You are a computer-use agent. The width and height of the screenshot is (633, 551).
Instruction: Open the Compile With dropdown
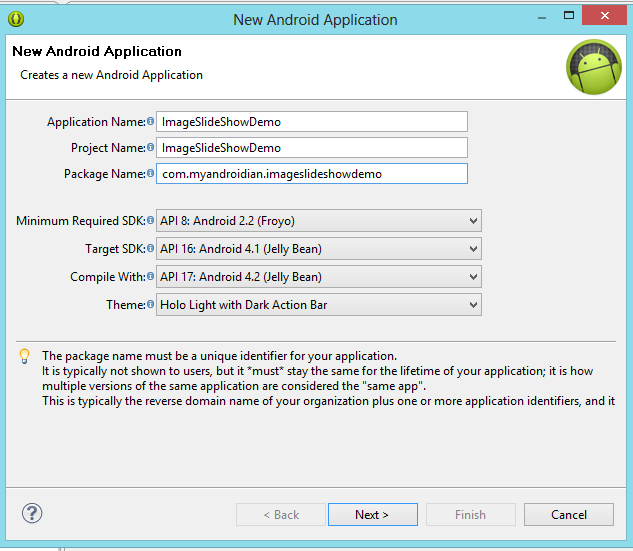pos(318,277)
